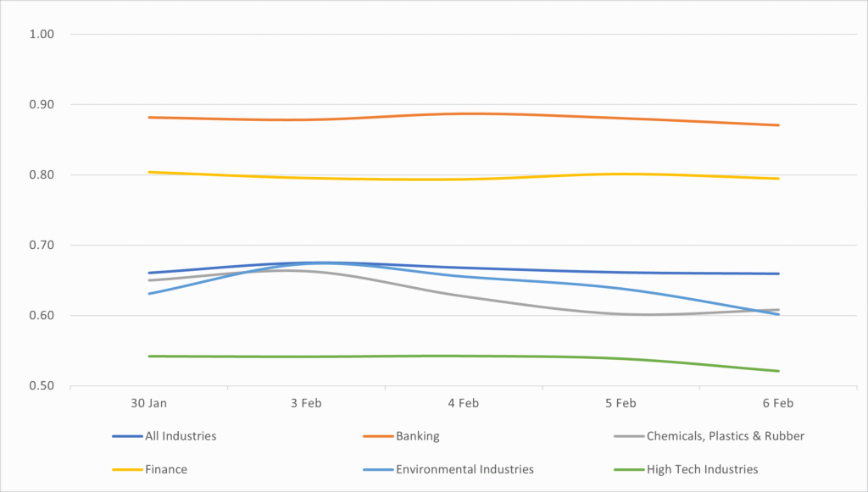Select the High Tech Industries legend label

pos(702,469)
